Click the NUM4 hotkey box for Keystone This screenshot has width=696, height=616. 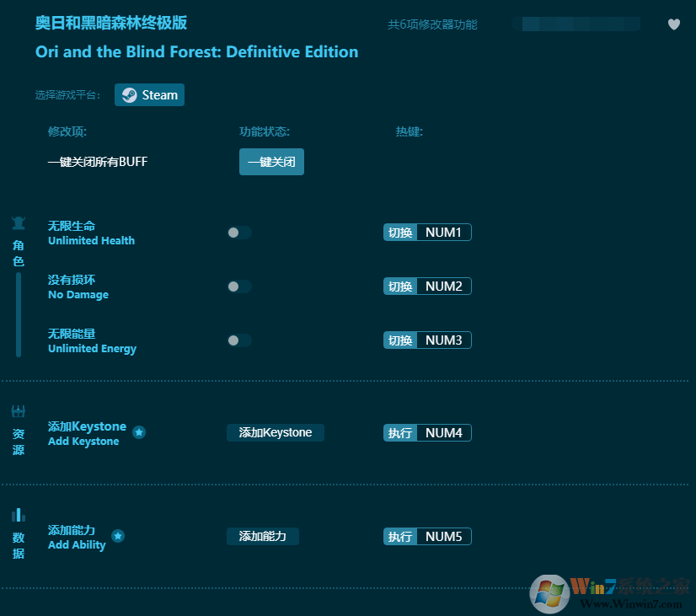[x=443, y=433]
